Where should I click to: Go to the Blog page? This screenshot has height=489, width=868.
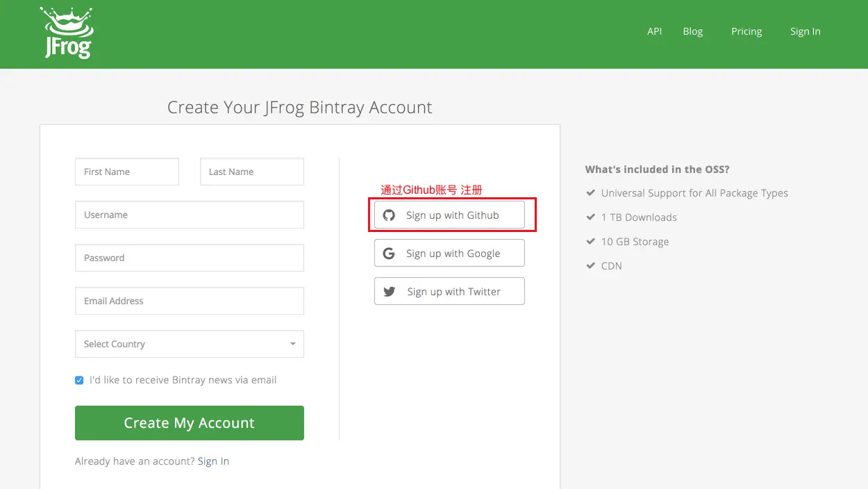[x=692, y=31]
